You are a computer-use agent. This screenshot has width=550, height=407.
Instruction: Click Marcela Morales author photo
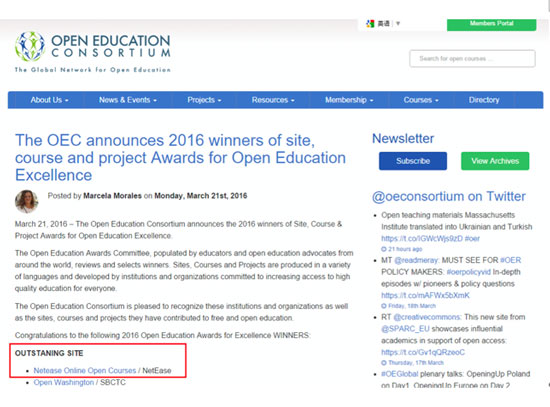(27, 201)
